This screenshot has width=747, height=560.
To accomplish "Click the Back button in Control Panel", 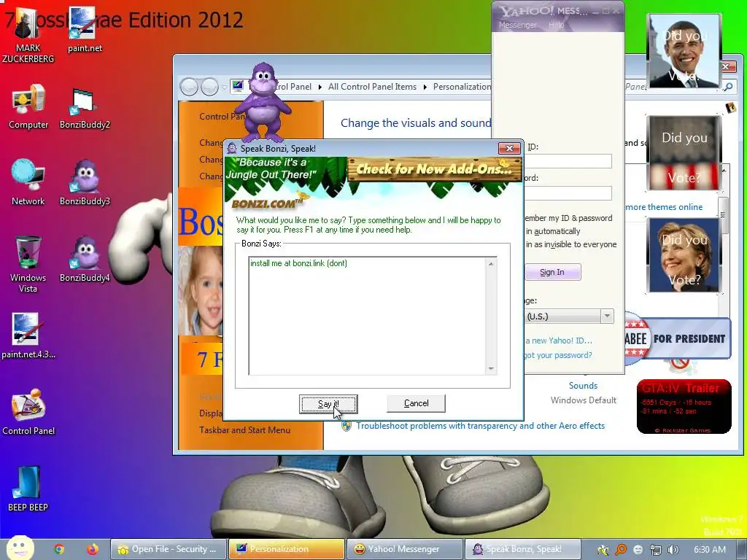I will (x=189, y=87).
